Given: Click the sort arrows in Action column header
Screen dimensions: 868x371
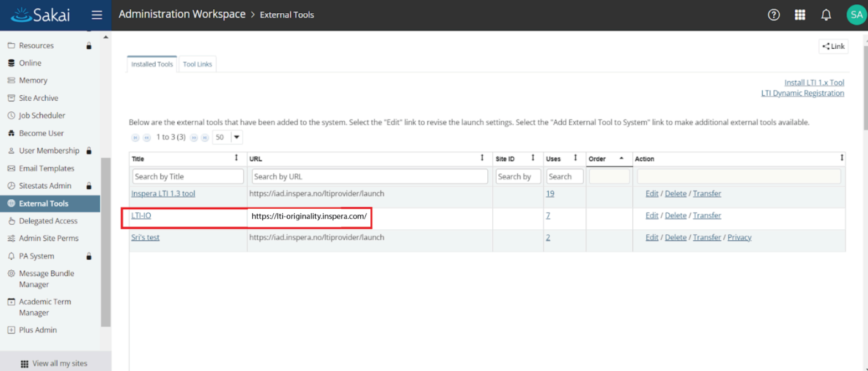Looking at the screenshot, I should [x=842, y=158].
